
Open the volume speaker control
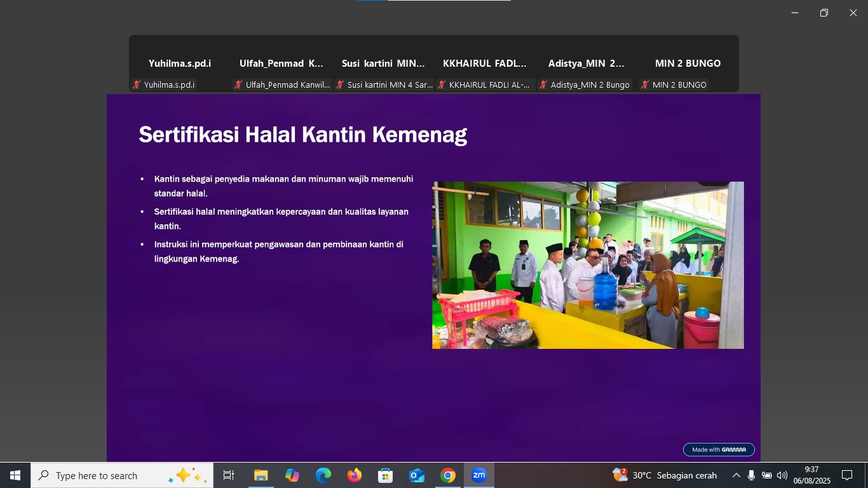(782, 475)
